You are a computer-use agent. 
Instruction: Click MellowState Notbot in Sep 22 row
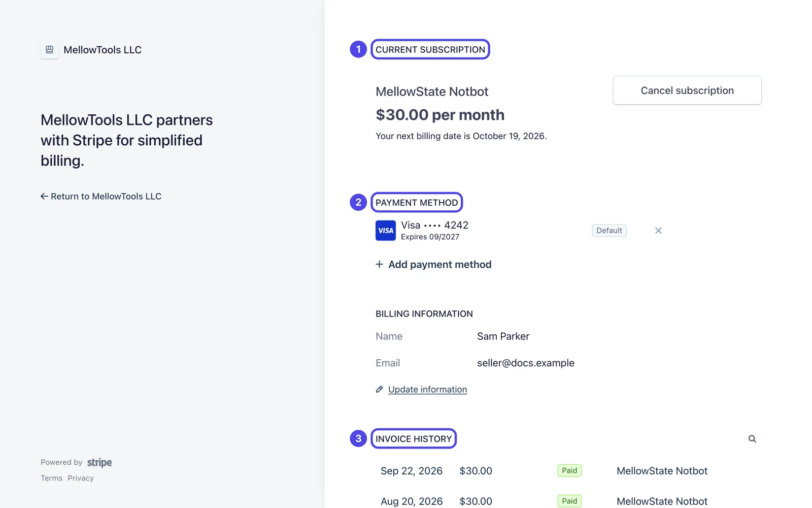click(662, 471)
